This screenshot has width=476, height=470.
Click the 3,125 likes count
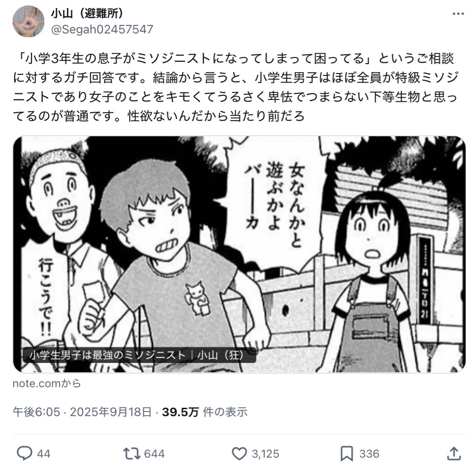coord(265,454)
